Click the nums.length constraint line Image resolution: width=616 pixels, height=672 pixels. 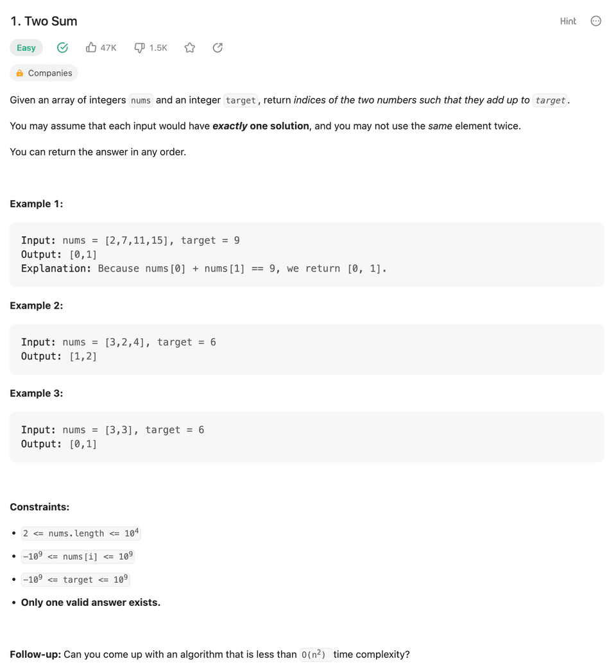click(x=81, y=533)
